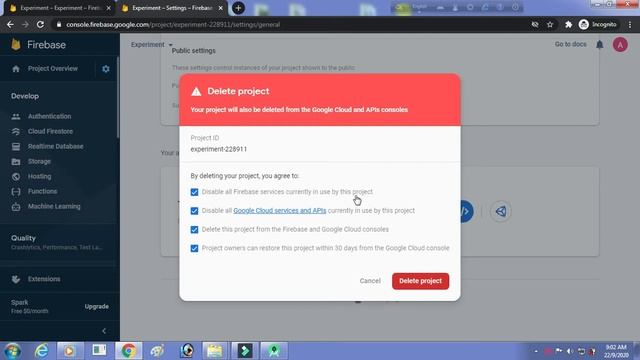Viewport: 640px width, 360px height.
Task: Open the account avatar 'A'
Action: pyautogui.click(x=620, y=44)
